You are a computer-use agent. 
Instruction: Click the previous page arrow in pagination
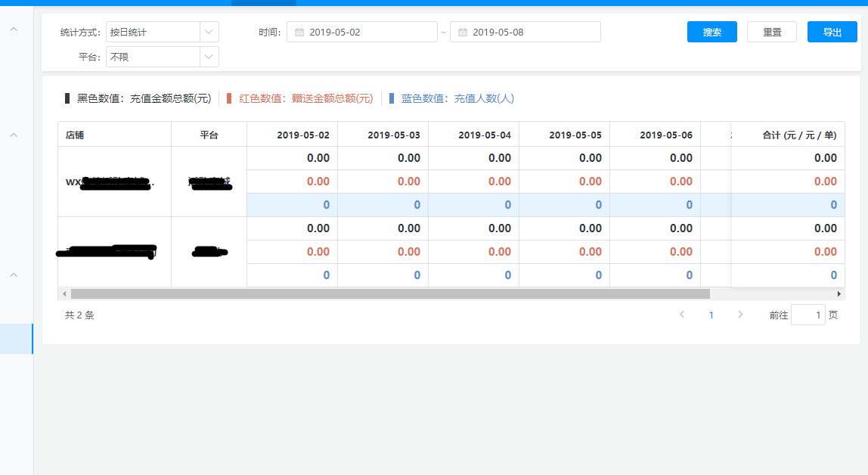pos(682,315)
